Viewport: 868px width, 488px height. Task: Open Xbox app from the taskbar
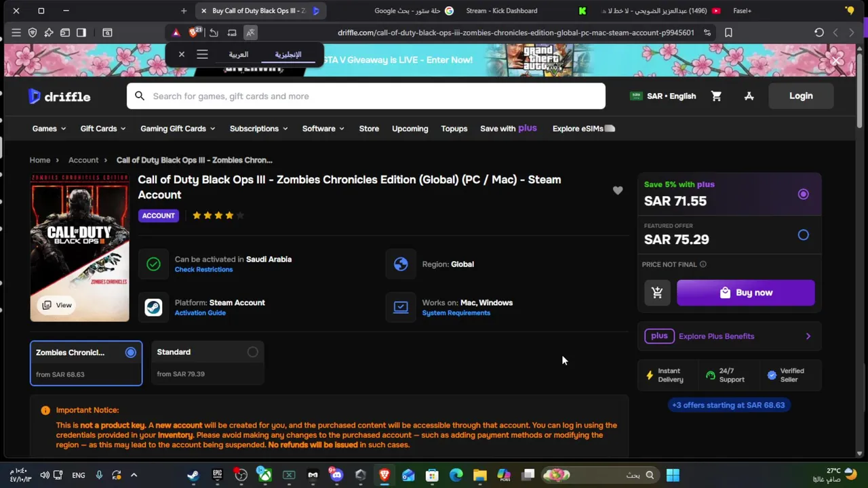[264, 475]
